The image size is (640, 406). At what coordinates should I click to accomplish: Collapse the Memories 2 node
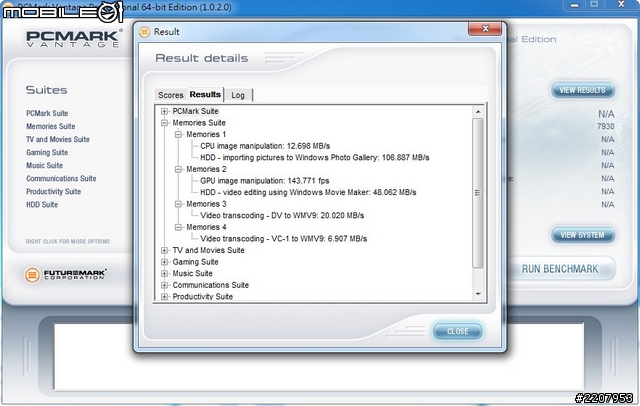[178, 169]
